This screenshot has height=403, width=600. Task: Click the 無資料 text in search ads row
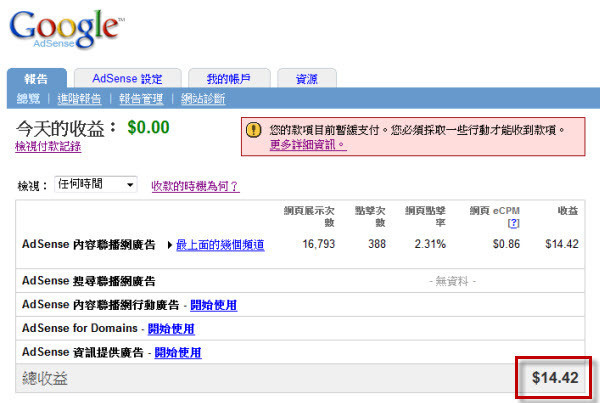[452, 281]
